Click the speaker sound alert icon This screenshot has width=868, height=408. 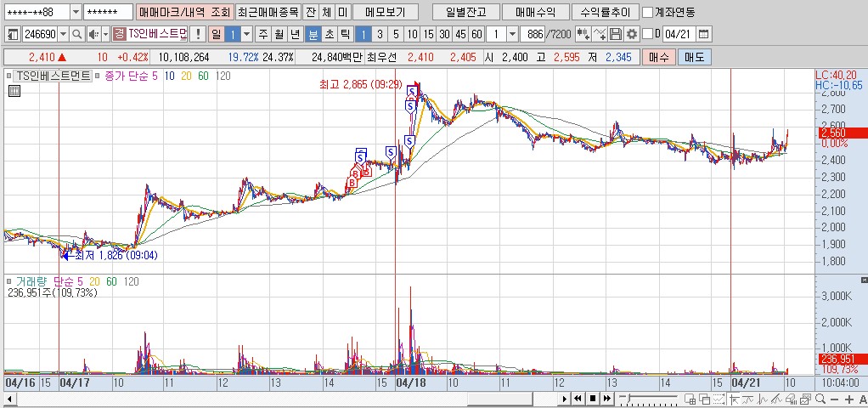pyautogui.click(x=93, y=34)
